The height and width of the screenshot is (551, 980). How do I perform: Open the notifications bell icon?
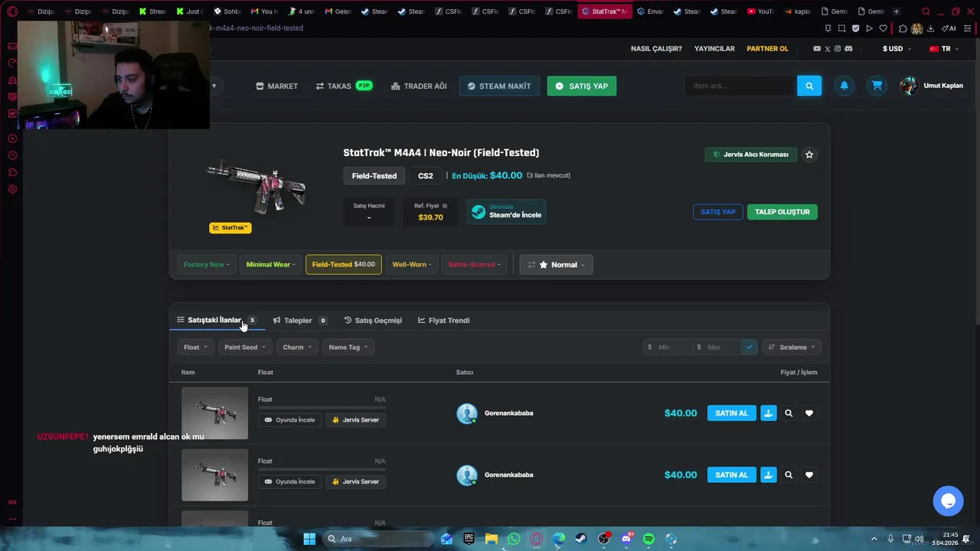[844, 86]
